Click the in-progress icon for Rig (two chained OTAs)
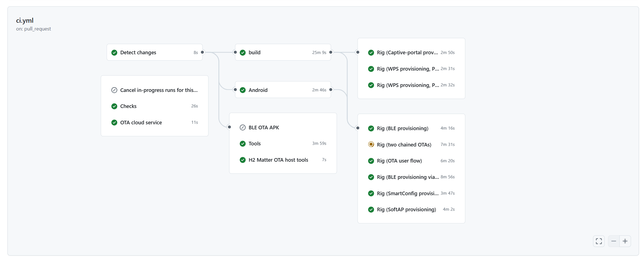 point(371,144)
